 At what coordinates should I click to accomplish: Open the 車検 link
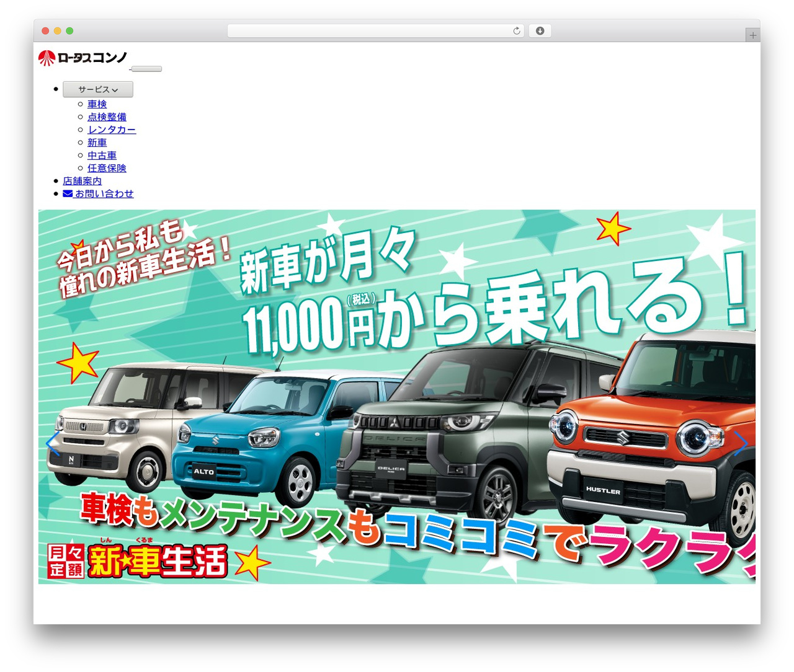pyautogui.click(x=97, y=104)
